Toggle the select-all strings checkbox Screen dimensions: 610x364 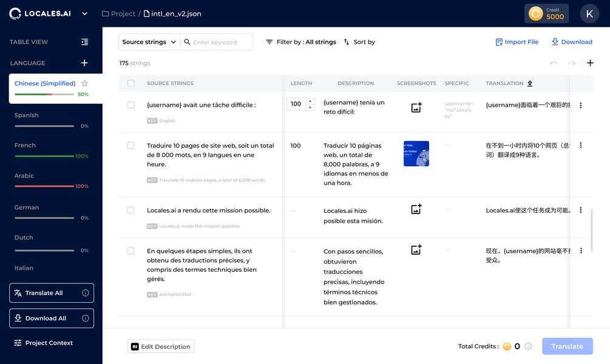[x=130, y=83]
